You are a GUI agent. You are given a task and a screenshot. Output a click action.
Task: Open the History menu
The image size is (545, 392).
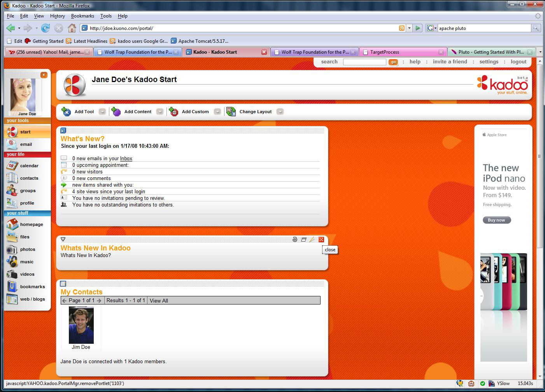(58, 16)
